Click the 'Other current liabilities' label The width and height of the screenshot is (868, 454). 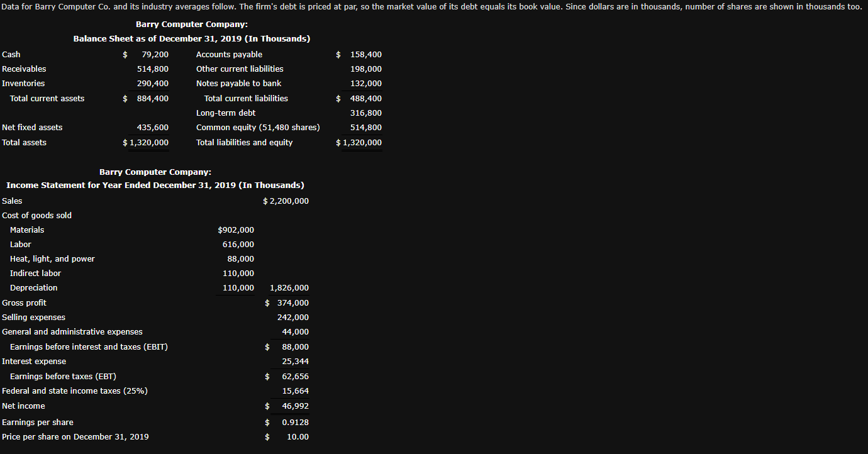240,69
